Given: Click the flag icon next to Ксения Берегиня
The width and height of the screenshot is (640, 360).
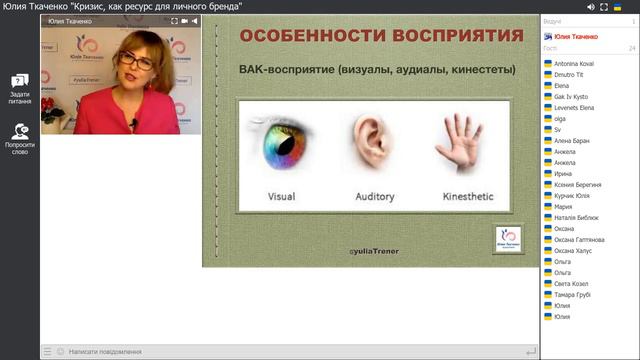Looking at the screenshot, I should [x=548, y=184].
